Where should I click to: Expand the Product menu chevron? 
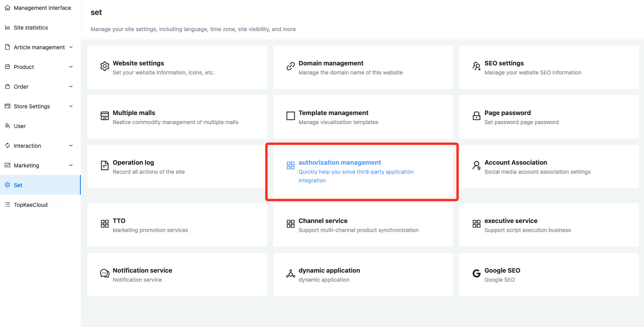pyautogui.click(x=71, y=67)
